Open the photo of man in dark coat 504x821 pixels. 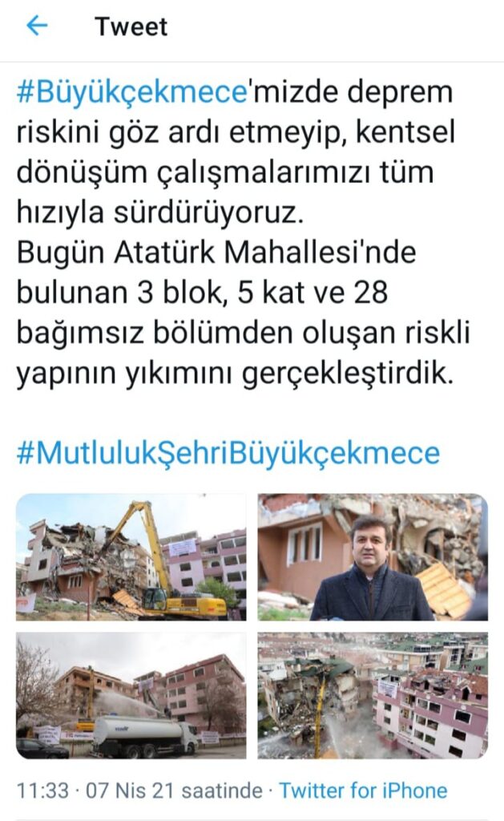(373, 557)
